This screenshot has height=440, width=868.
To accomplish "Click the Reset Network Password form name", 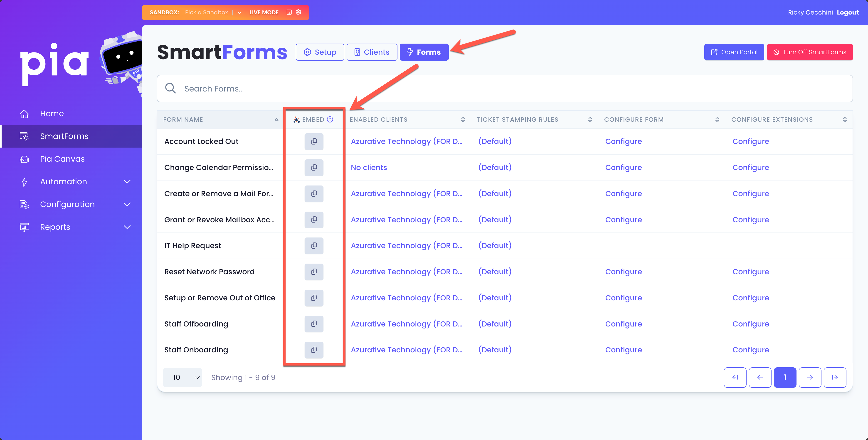I will pos(209,272).
